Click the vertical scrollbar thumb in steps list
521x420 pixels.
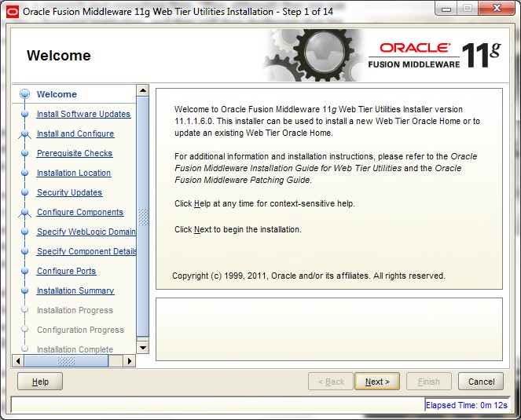click(143, 217)
